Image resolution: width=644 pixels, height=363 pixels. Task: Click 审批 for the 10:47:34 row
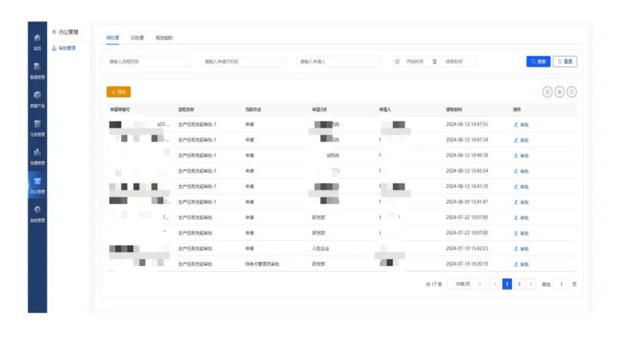point(522,140)
